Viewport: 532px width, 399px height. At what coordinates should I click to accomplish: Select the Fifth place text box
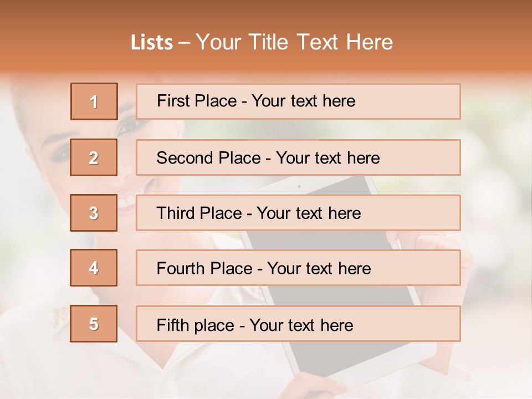click(298, 324)
